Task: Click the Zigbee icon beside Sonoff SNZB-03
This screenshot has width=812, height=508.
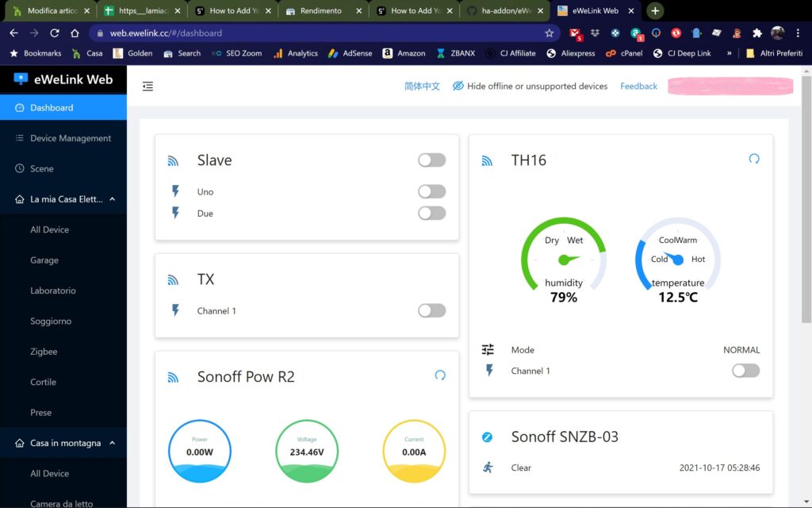Action: coord(488,437)
